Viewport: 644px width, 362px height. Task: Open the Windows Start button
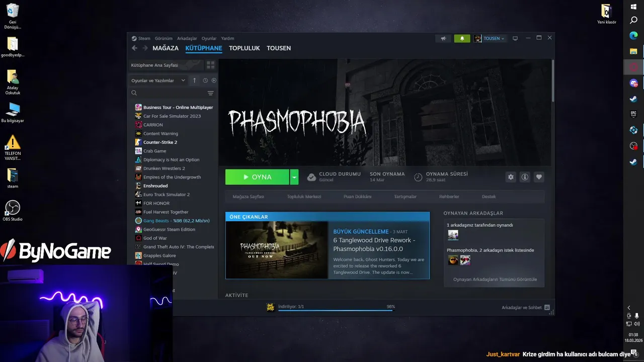tap(633, 6)
